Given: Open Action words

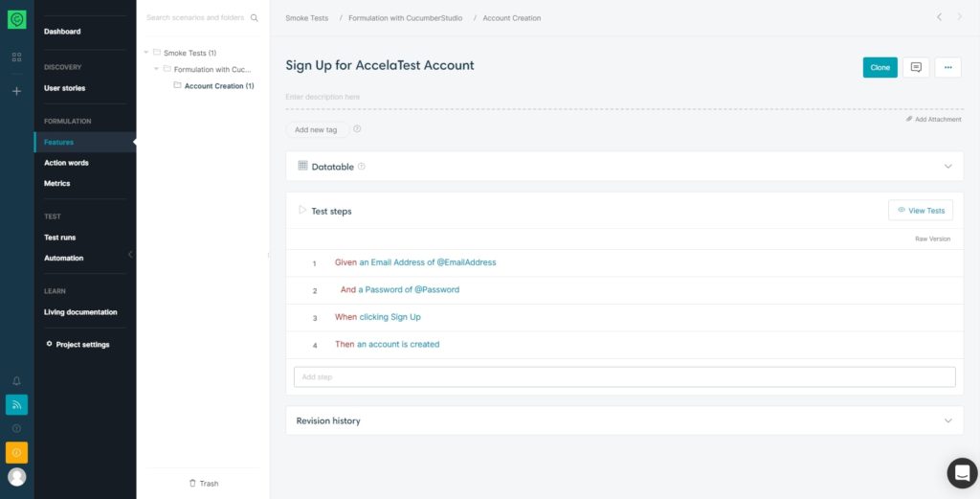Looking at the screenshot, I should [x=66, y=163].
